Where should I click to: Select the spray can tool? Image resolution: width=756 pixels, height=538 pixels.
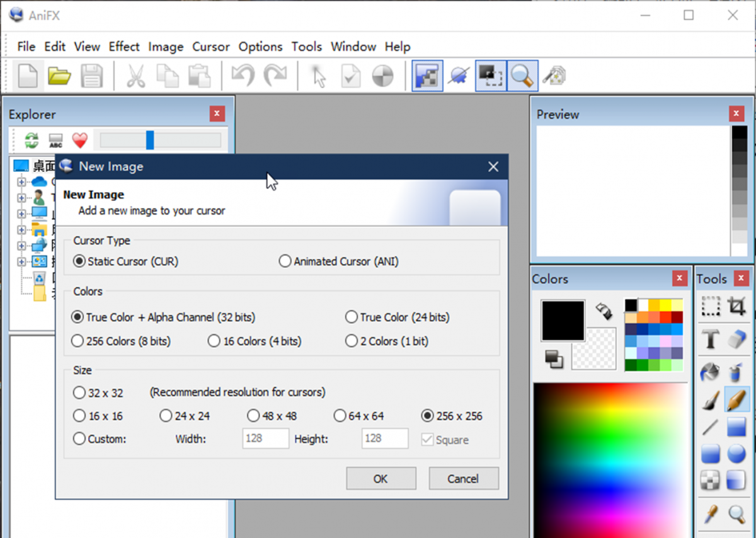click(x=736, y=372)
